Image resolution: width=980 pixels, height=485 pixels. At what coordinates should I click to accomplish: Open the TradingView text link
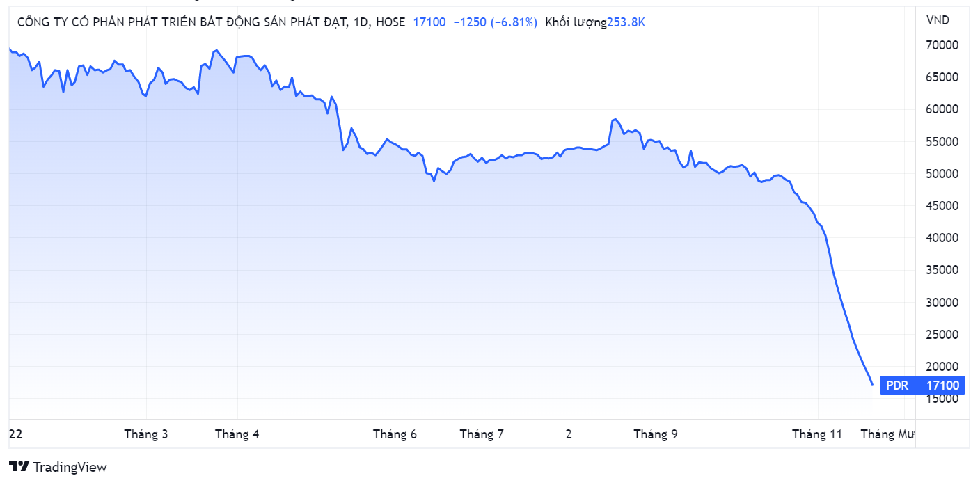tap(70, 467)
